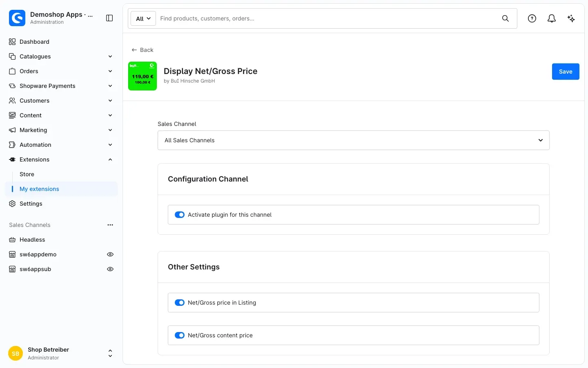This screenshot has height=368, width=588.
Task: Go Back to previous page
Action: point(143,50)
